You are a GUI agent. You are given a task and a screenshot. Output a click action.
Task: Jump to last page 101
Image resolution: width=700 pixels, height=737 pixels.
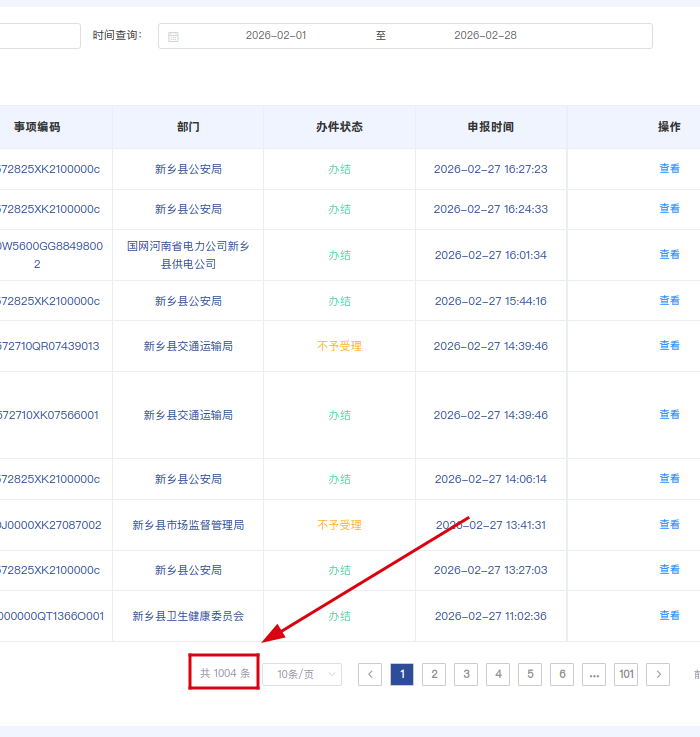tap(626, 674)
